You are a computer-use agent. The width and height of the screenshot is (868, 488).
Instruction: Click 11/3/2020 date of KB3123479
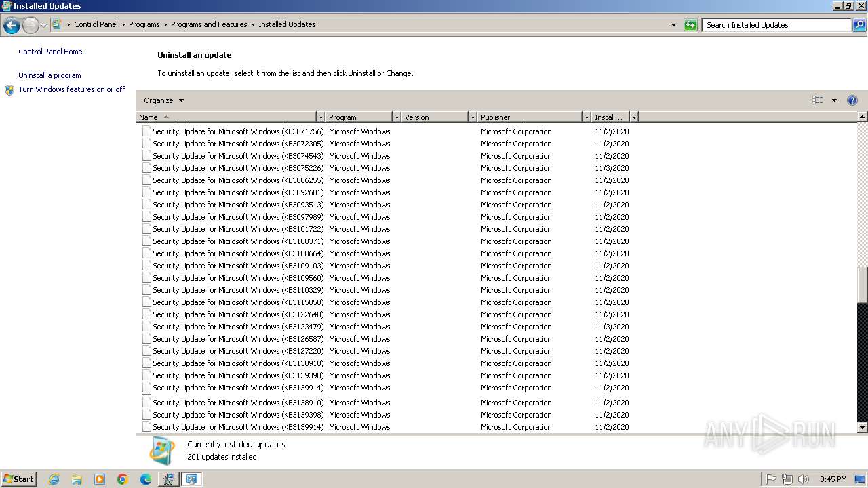612,327
